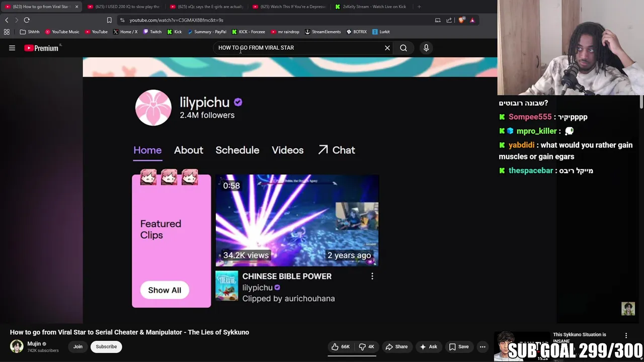Open the YouTube bookmark

pyautogui.click(x=96, y=32)
